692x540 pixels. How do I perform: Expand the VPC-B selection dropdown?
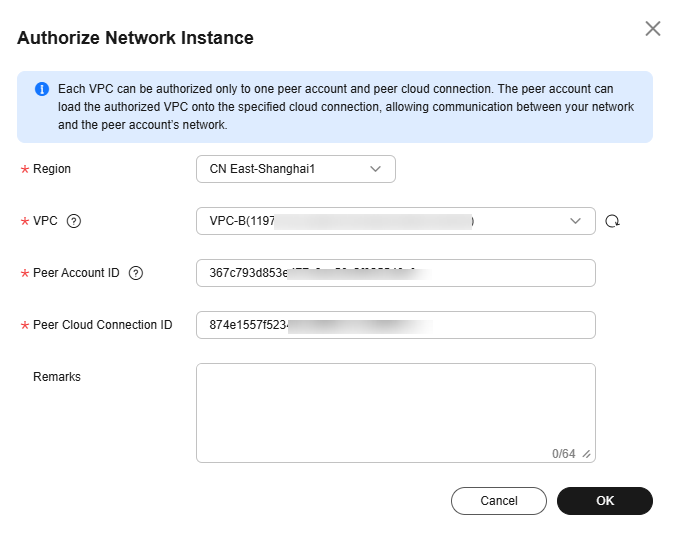(x=396, y=221)
